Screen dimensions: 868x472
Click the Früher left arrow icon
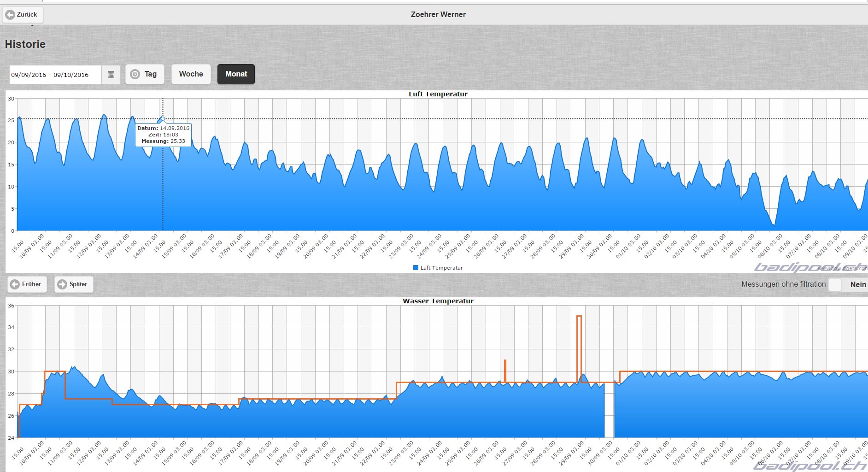point(15,284)
